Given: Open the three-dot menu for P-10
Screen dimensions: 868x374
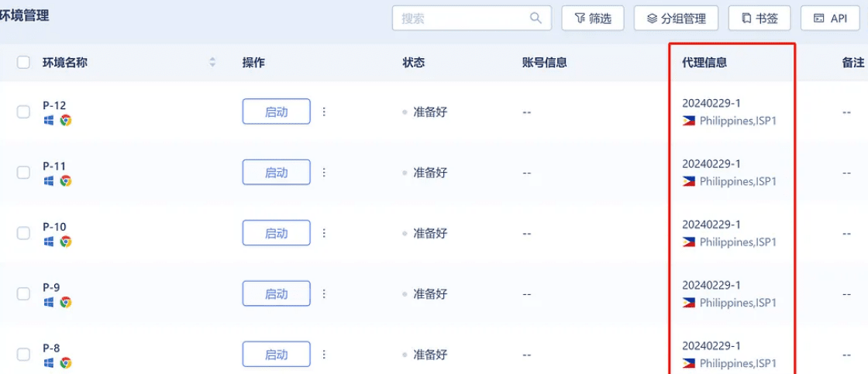Looking at the screenshot, I should point(324,233).
